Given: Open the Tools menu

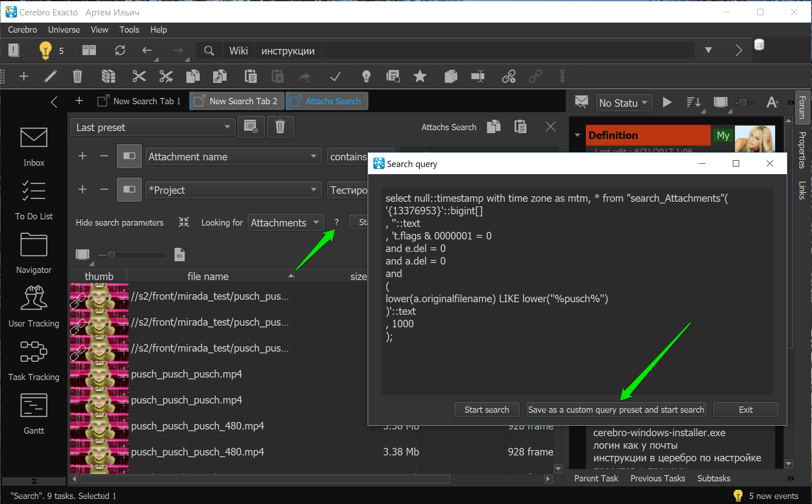Looking at the screenshot, I should [x=129, y=30].
